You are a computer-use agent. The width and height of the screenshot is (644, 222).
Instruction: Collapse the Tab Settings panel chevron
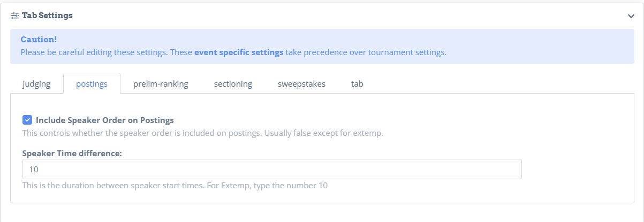631,16
